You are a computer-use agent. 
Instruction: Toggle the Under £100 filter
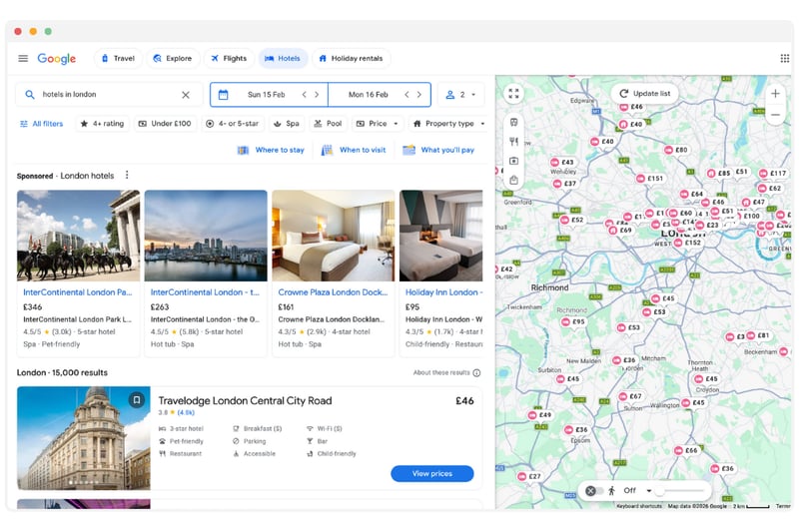pos(165,124)
